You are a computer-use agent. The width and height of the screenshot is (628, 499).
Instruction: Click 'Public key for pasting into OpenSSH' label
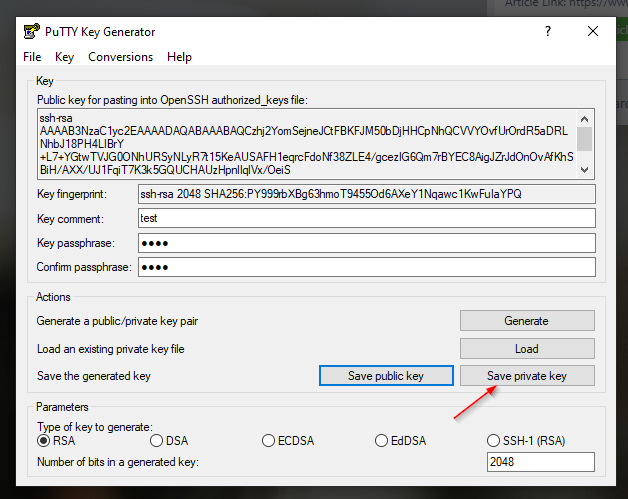click(172, 100)
